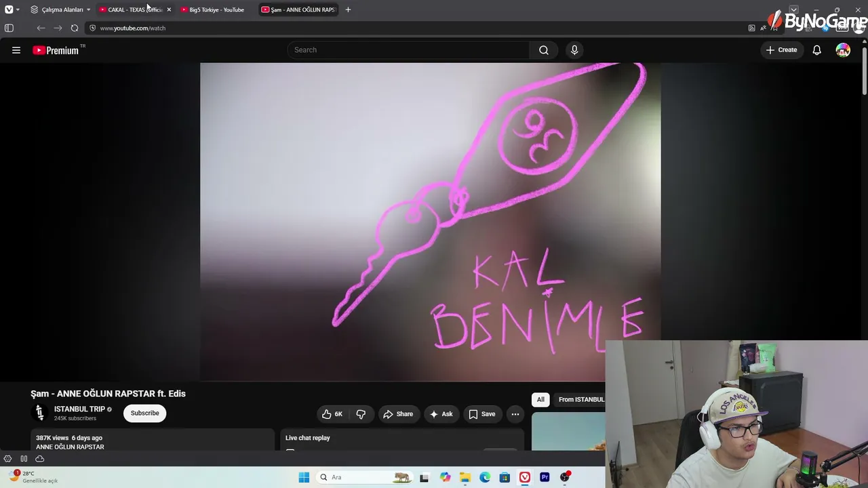The image size is (868, 488).
Task: Open the account avatar menu
Action: point(843,50)
